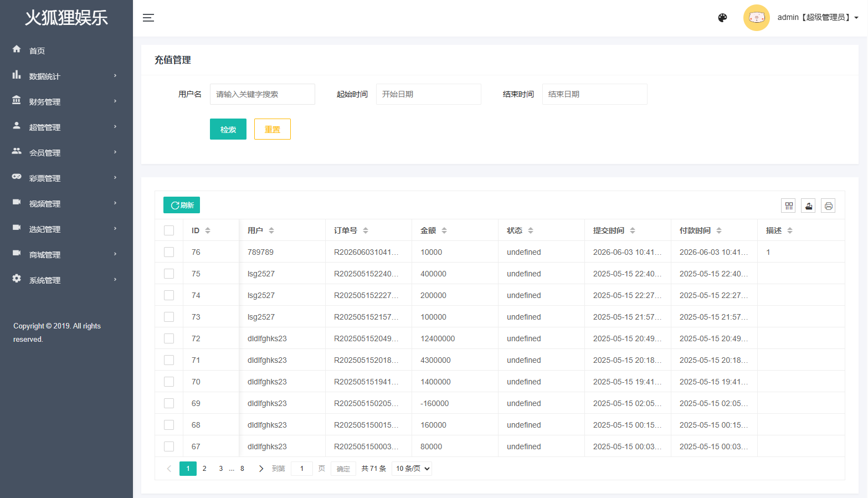Expand the 财务管理 sidebar menu
Image resolution: width=868 pixels, height=498 pixels.
coord(66,101)
